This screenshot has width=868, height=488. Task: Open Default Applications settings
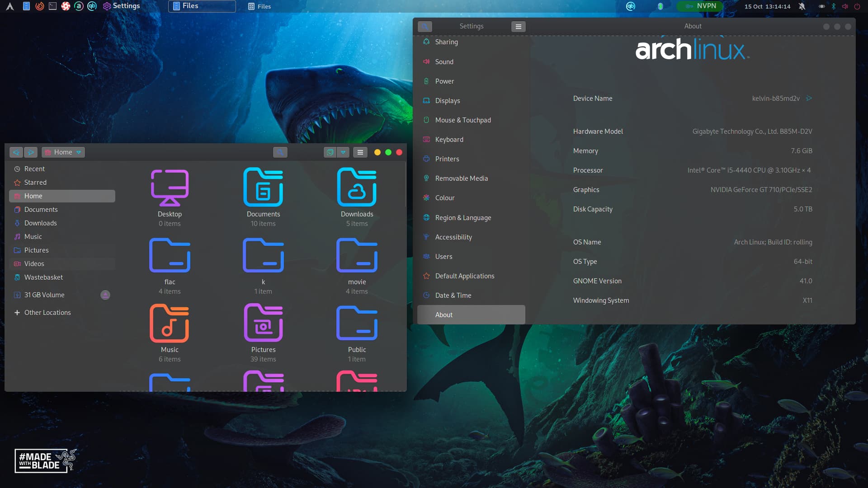(471, 276)
